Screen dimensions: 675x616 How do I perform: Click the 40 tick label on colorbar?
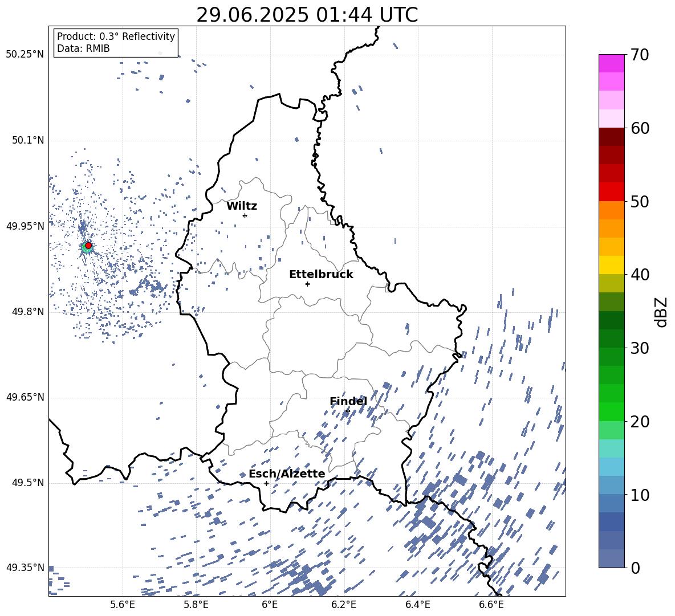[x=640, y=275]
